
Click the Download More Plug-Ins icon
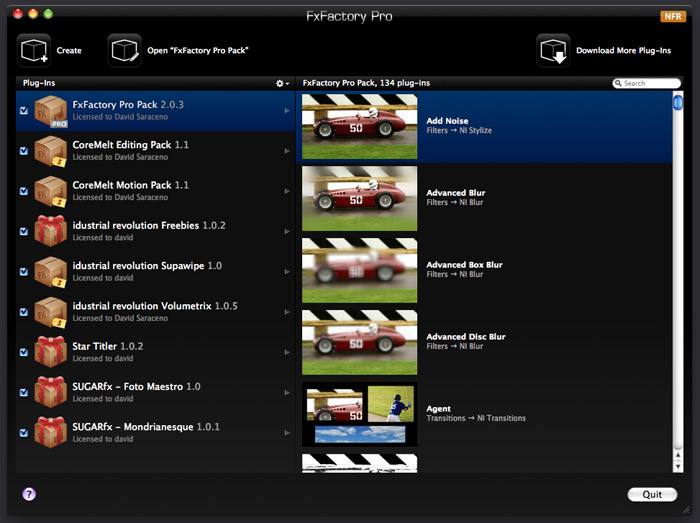[x=553, y=50]
